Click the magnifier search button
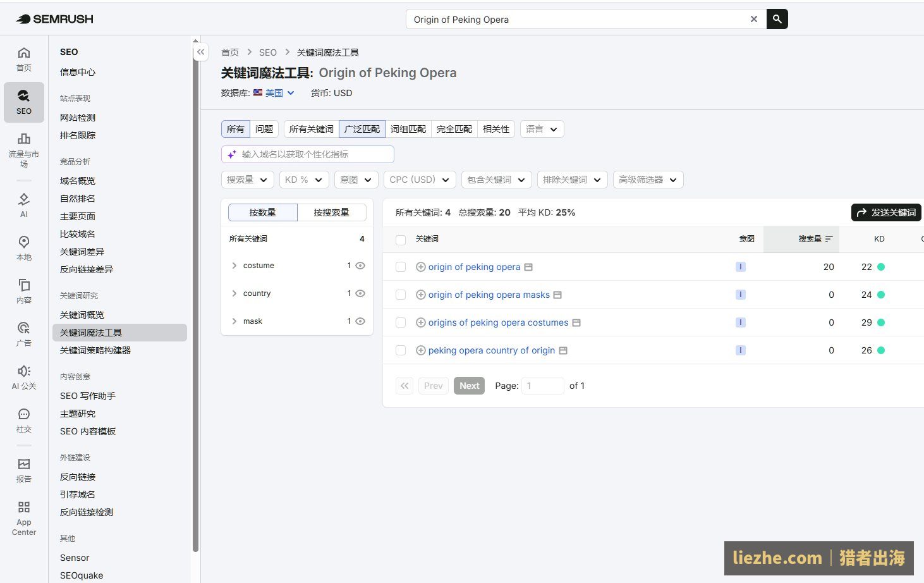This screenshot has width=924, height=583. pos(777,19)
